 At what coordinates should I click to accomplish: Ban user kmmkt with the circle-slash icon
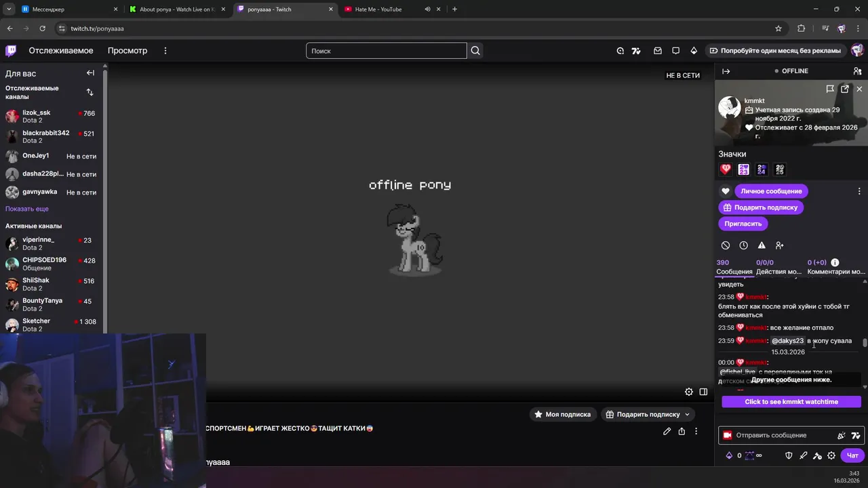(726, 245)
